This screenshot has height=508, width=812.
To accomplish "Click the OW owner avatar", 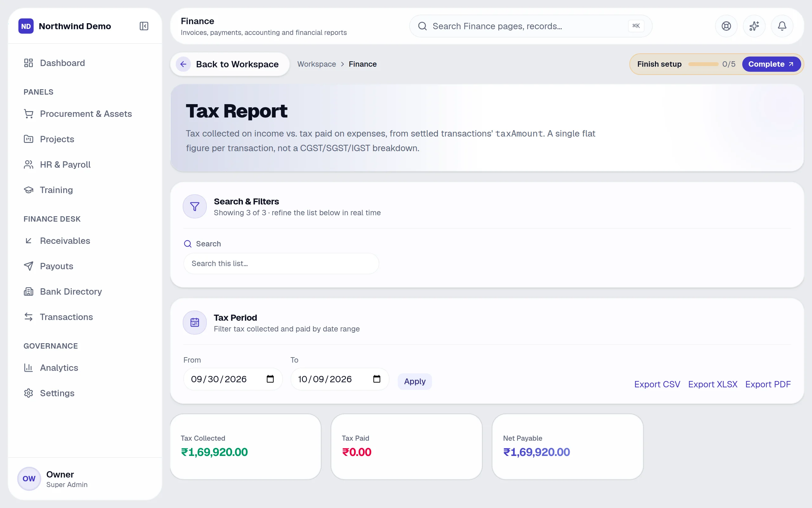I will tap(29, 479).
